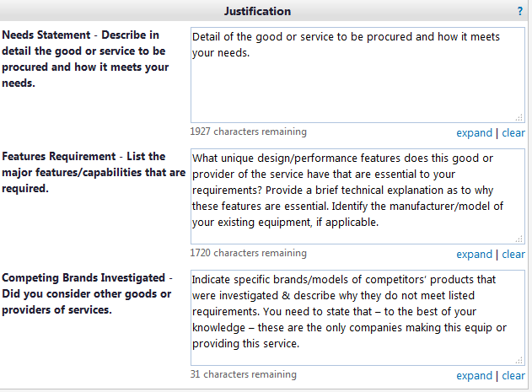This screenshot has height=392, width=532.
Task: Click resize grip of Competing Brands box
Action: click(519, 361)
